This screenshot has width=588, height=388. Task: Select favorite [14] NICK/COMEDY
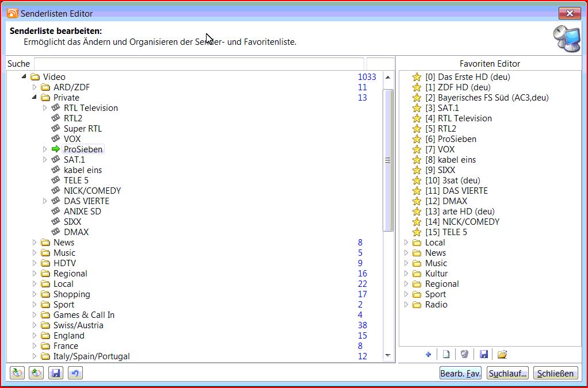(463, 222)
